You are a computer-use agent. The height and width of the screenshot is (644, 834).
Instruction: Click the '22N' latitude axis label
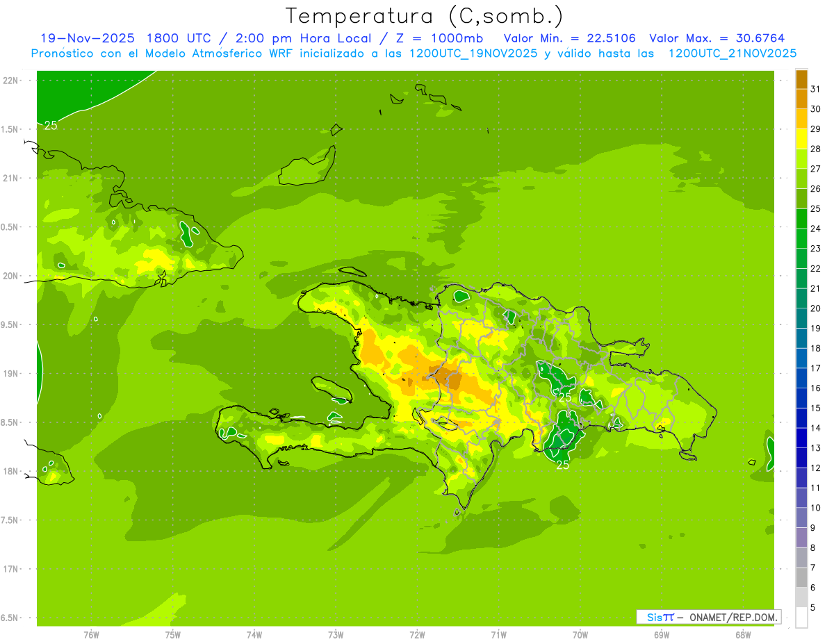(x=12, y=81)
